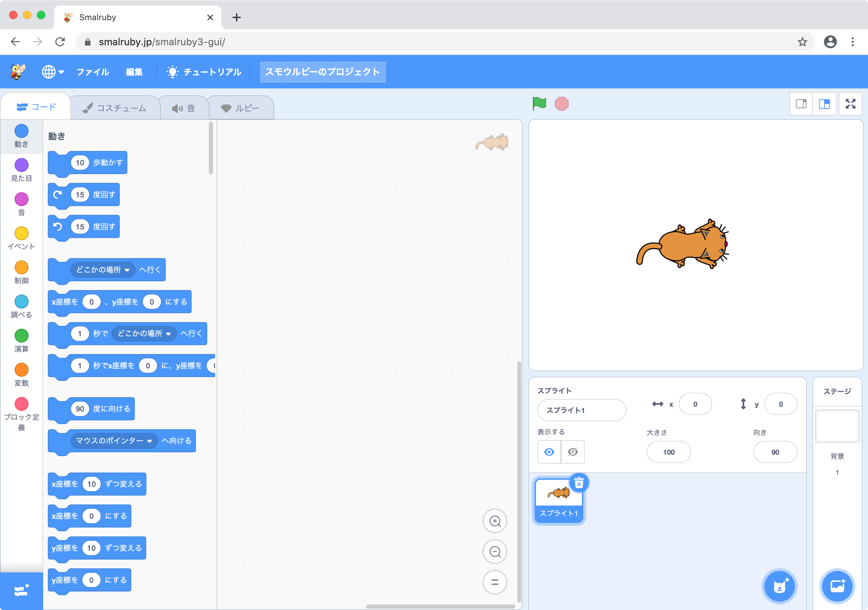Viewport: 868px width, 610px height.
Task: Open a new browser tab
Action: tap(237, 17)
